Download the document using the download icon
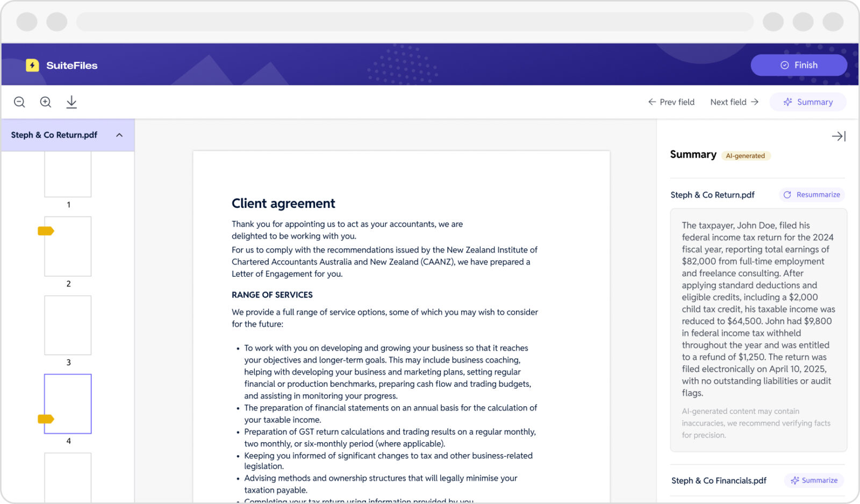 pos(71,102)
